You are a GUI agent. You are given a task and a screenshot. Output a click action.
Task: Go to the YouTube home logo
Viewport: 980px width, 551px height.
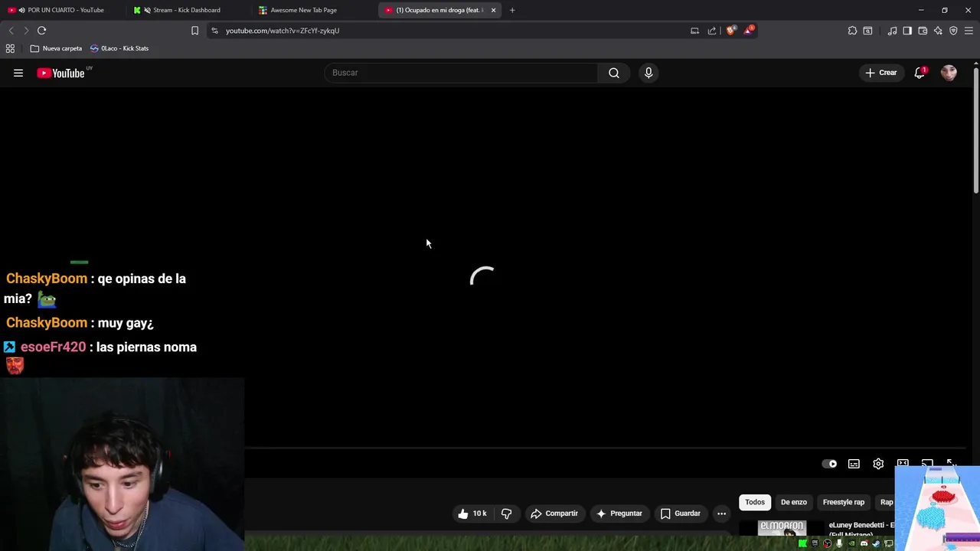click(x=61, y=73)
